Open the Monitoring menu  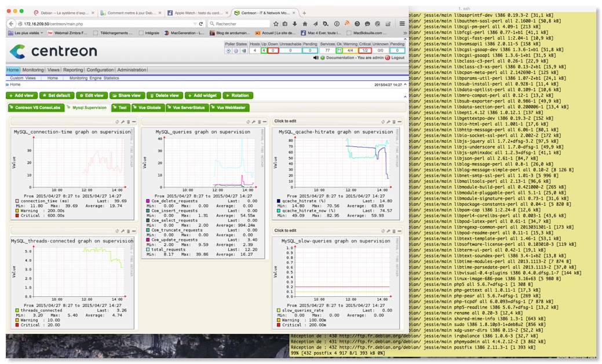coord(32,69)
